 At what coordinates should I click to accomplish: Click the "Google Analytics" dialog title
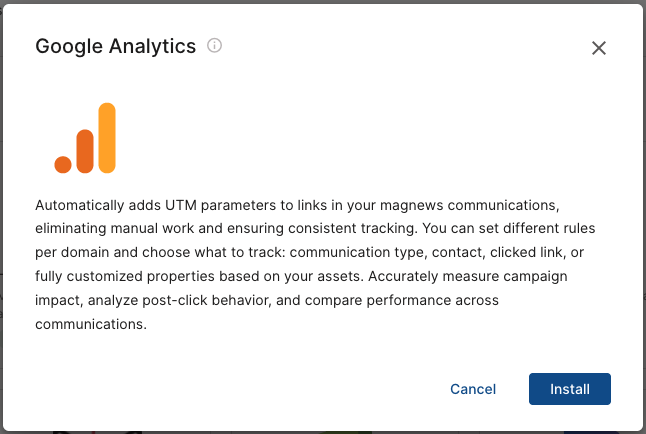point(115,46)
